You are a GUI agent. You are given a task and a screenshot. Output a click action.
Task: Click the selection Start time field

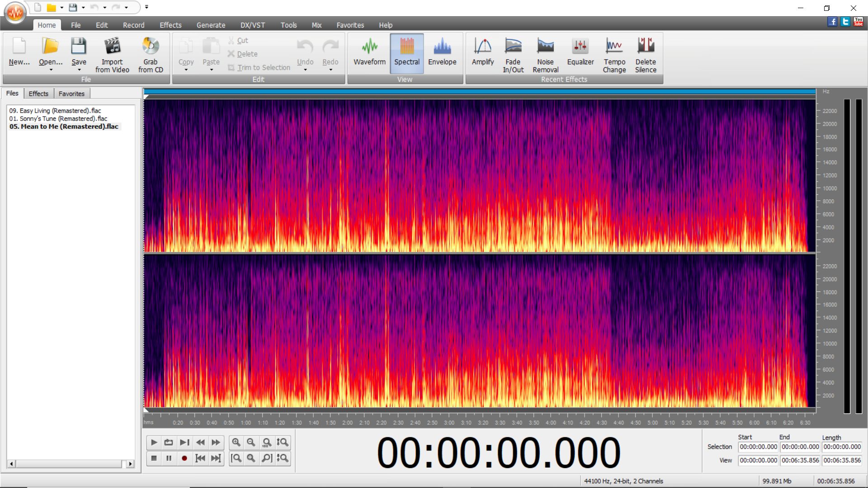(x=758, y=447)
